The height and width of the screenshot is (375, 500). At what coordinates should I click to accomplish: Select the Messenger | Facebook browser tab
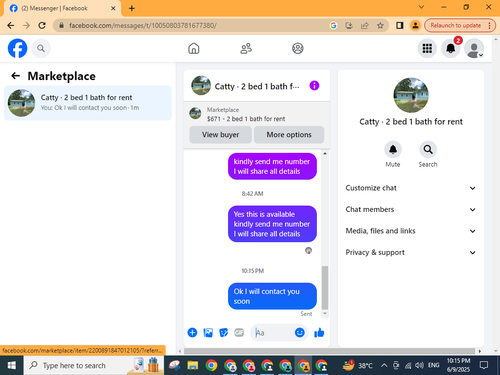tap(62, 8)
